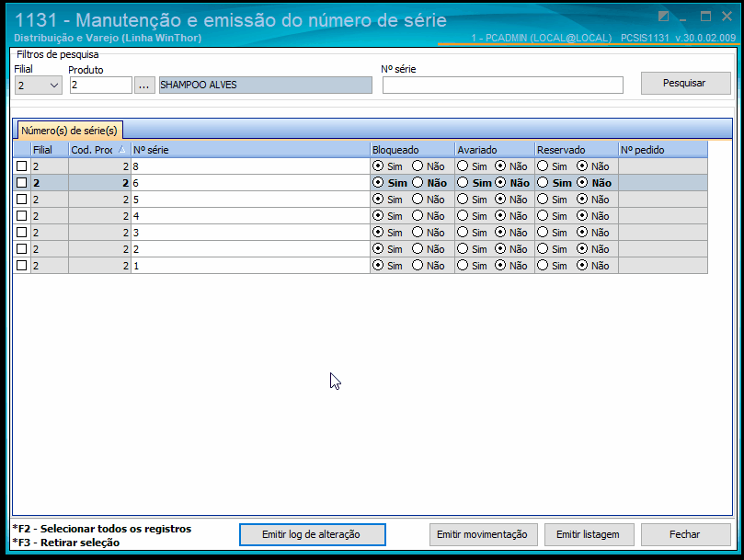
Task: Click the SHAMPOO ALVES description field
Action: tap(265, 85)
